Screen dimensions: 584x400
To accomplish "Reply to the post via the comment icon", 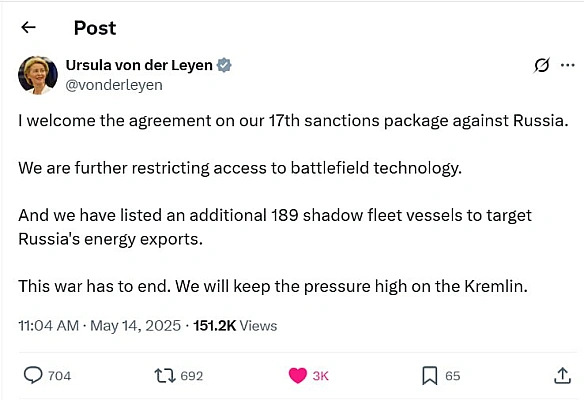I will (x=33, y=375).
